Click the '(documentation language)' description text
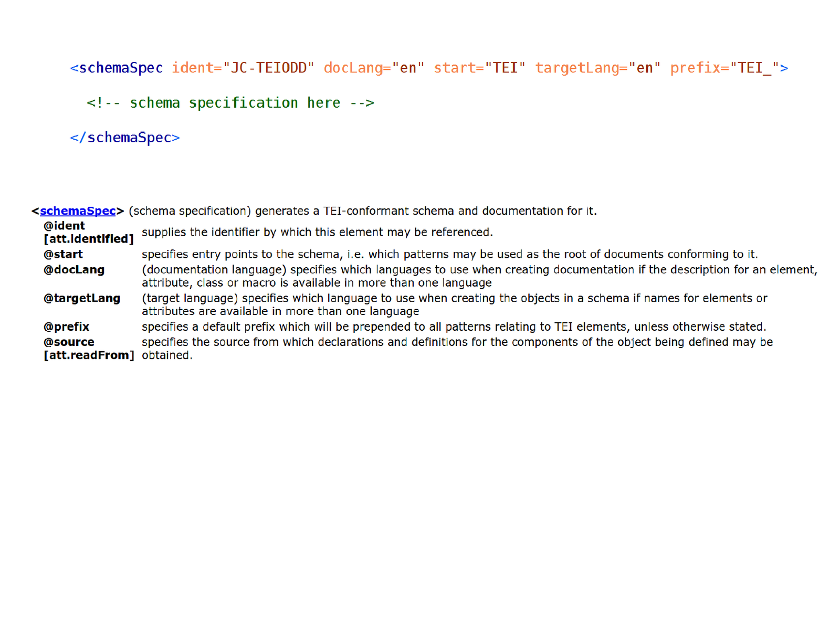Screen dimensions: 840x630 (480, 276)
